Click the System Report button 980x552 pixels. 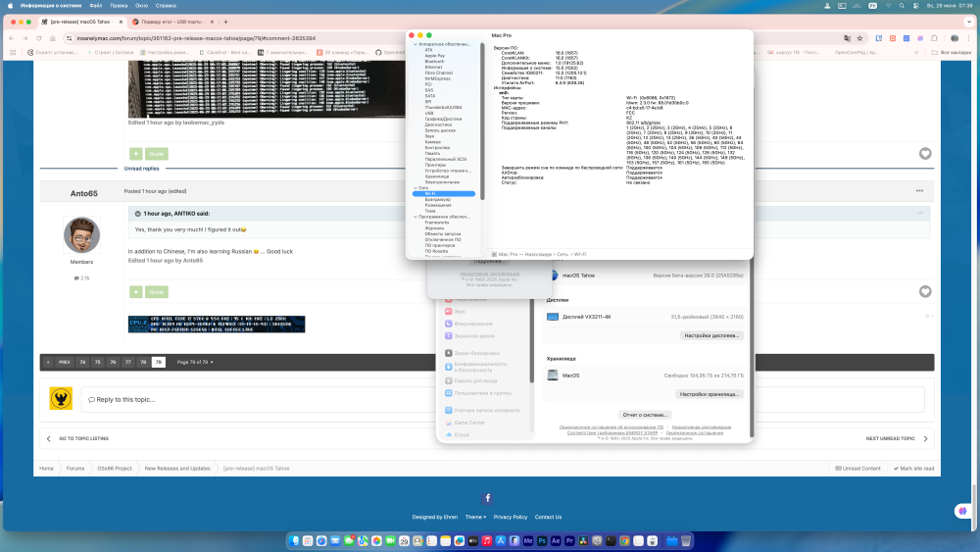click(x=645, y=415)
